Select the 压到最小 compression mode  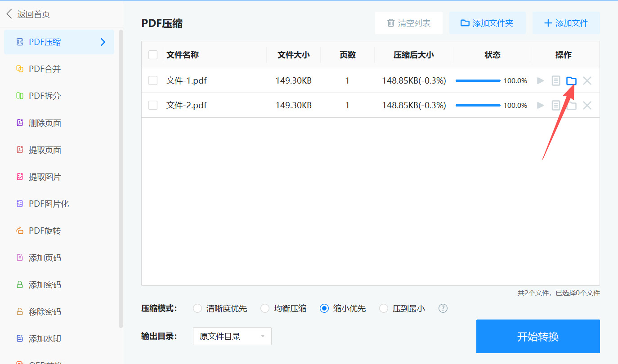(x=383, y=308)
